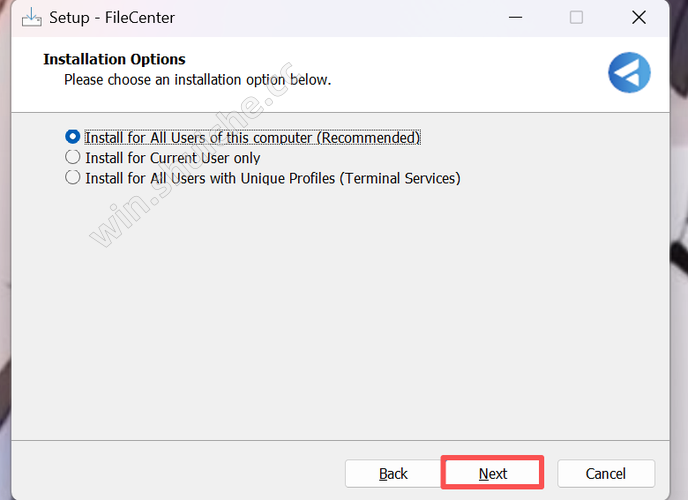The image size is (688, 500).
Task: Click the "Please choose an installation option below" text
Action: click(197, 79)
